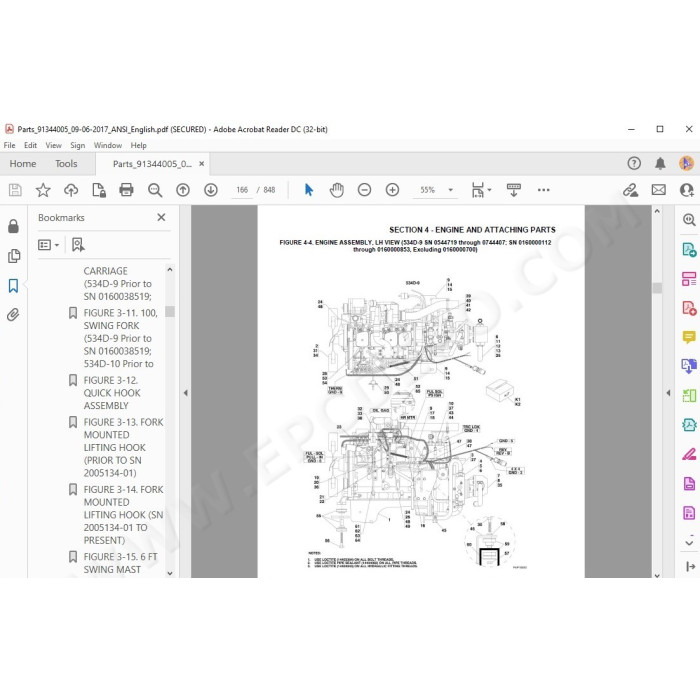Viewport: 700px width, 700px height.
Task: Open the Edit menu
Action: tap(30, 146)
